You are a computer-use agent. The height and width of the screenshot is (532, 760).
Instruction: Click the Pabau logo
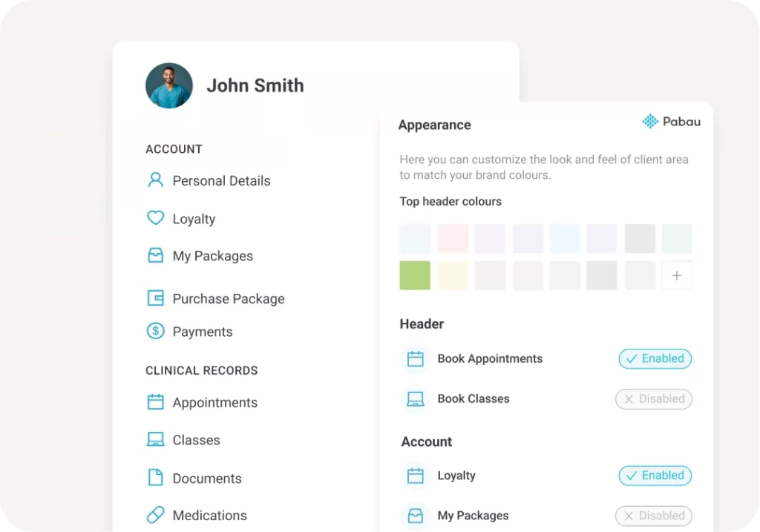pyautogui.click(x=671, y=121)
